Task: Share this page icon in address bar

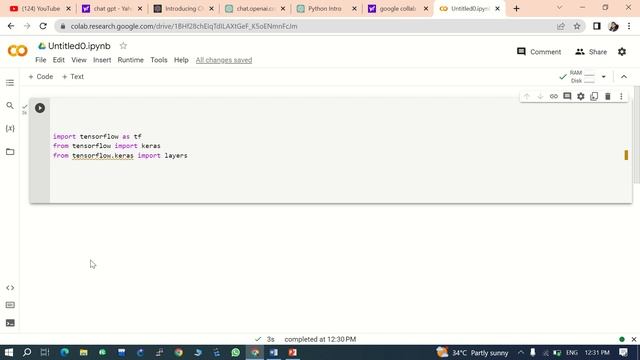Action: point(561,26)
